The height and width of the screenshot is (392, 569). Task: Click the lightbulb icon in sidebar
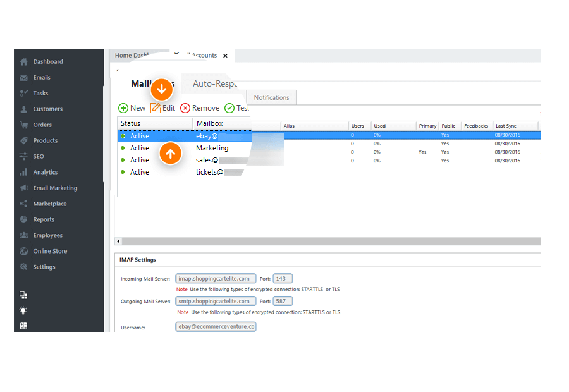(23, 310)
